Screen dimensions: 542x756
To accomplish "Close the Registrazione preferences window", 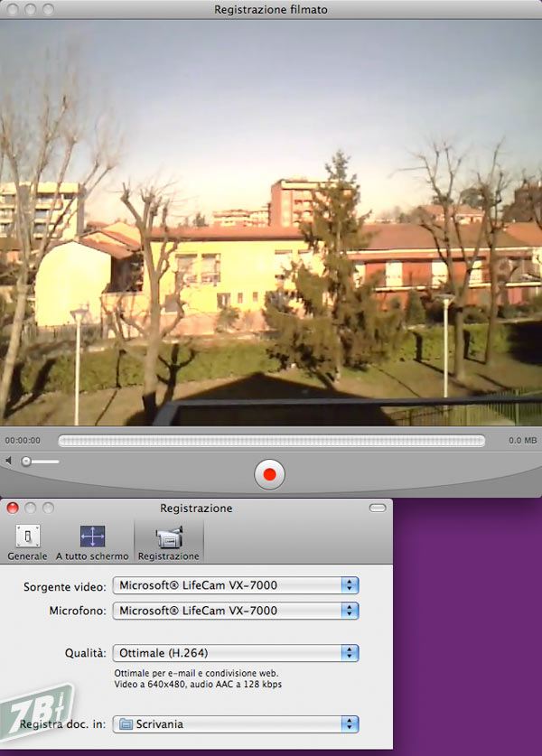I will click(x=13, y=508).
